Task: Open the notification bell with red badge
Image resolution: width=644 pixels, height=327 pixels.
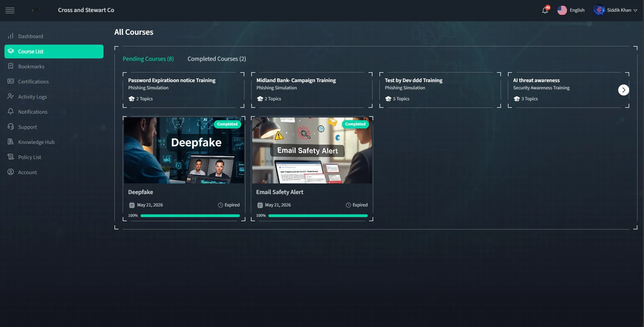Action: 545,10
